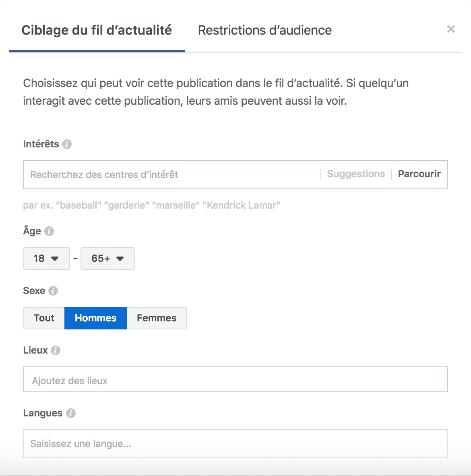Switch to Restrictions d'audience tab
Screen dimensions: 471x476
(265, 30)
